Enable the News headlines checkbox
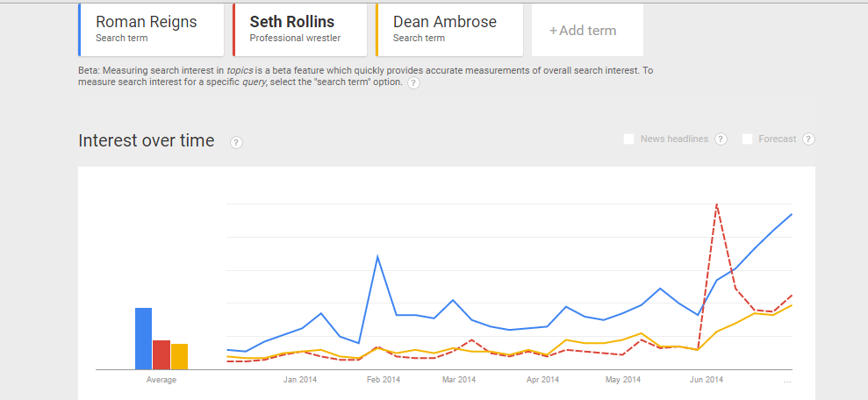The width and height of the screenshot is (868, 400). [x=628, y=139]
